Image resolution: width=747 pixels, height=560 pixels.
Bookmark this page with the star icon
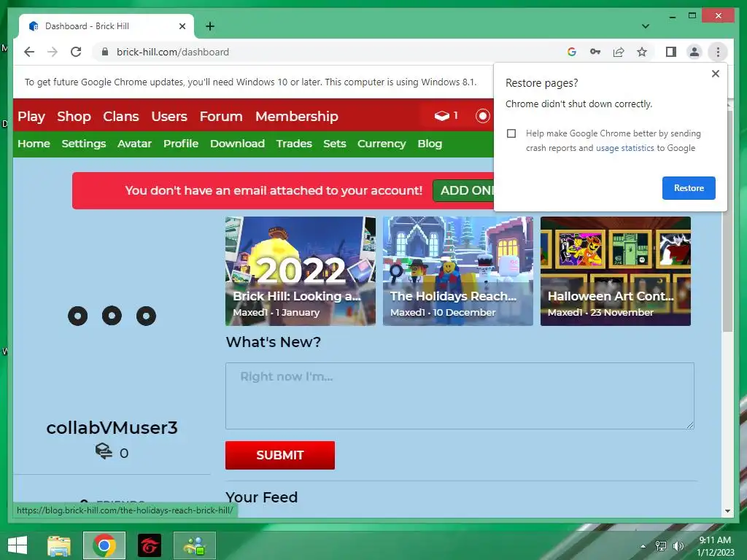pyautogui.click(x=642, y=52)
